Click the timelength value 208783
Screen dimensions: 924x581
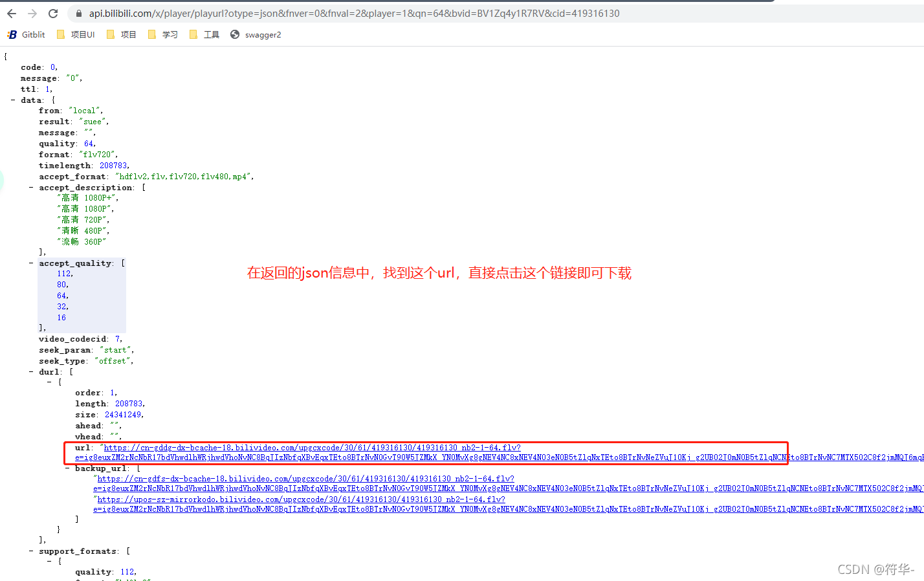113,166
